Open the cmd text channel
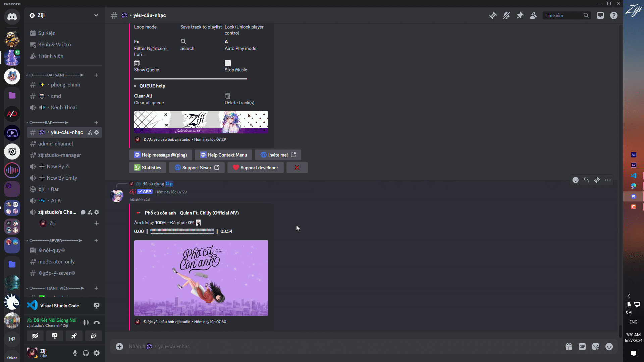The image size is (644, 362). (x=64, y=96)
